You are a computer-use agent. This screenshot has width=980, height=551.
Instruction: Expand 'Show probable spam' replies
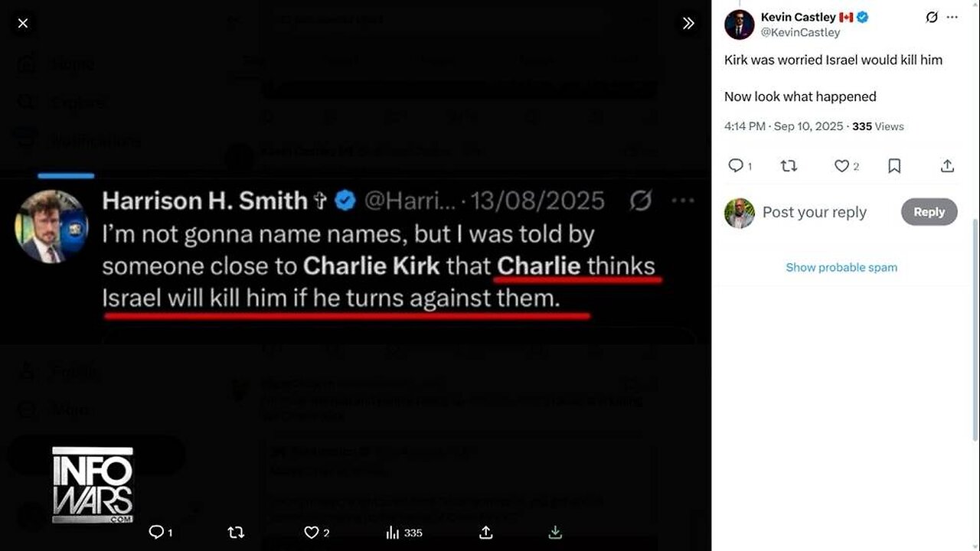841,267
